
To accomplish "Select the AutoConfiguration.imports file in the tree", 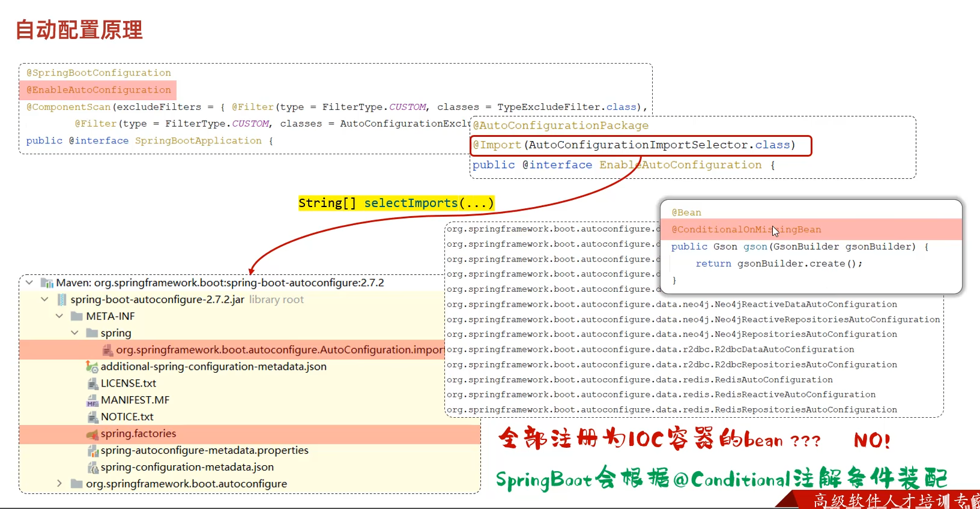I will [x=232, y=350].
